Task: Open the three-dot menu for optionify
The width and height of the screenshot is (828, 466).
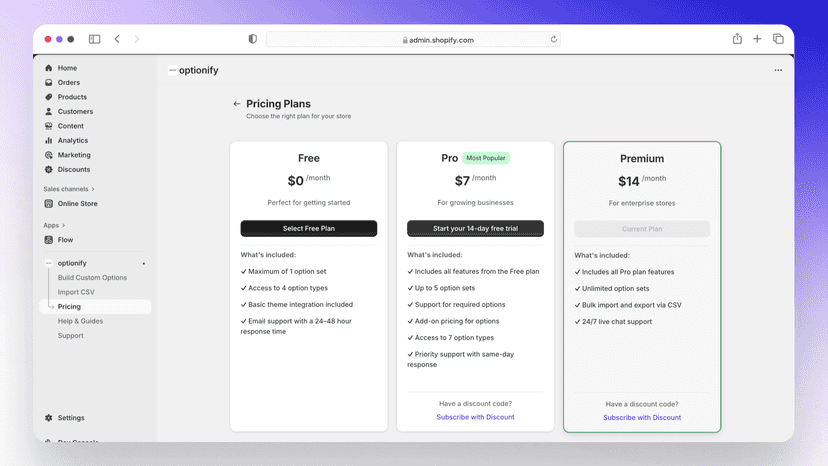Action: [x=778, y=70]
